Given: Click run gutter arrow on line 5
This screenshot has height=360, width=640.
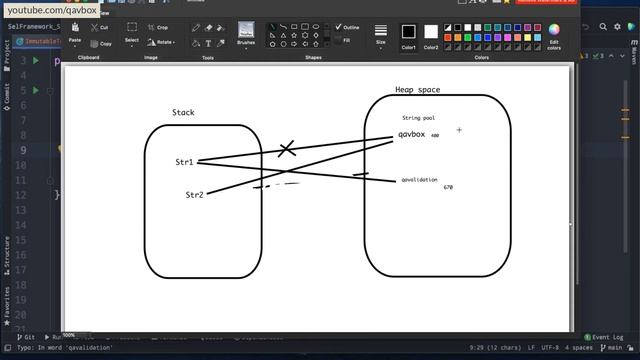Looking at the screenshot, I should (x=36, y=90).
